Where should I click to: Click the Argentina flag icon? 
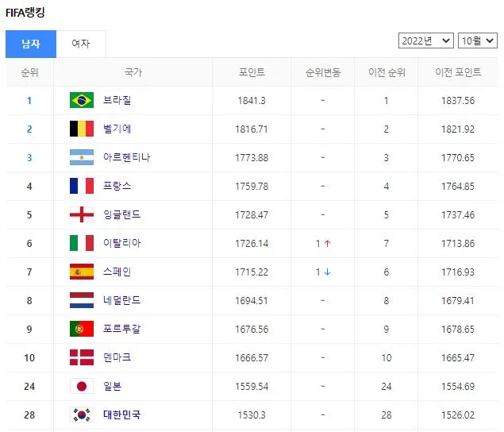pyautogui.click(x=82, y=157)
